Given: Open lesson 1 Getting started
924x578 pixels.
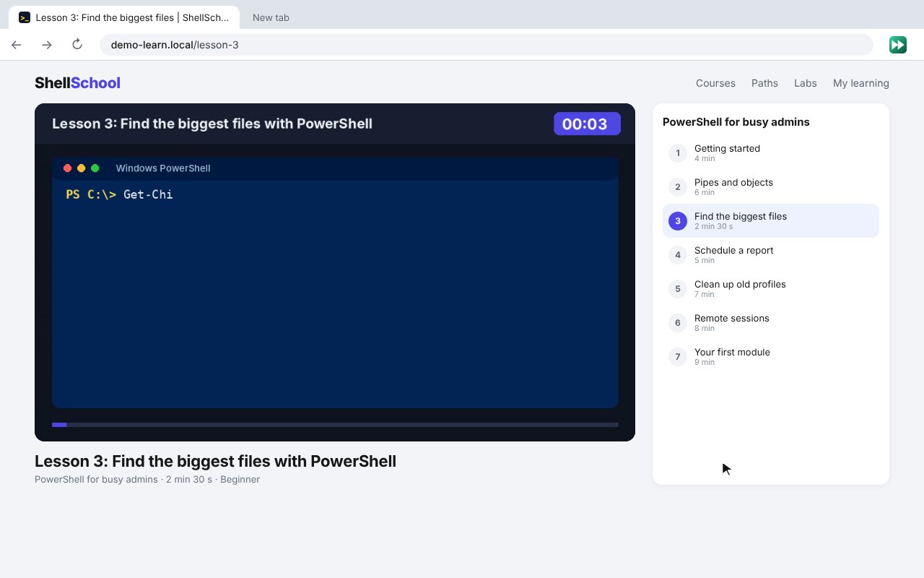Looking at the screenshot, I should pyautogui.click(x=771, y=153).
